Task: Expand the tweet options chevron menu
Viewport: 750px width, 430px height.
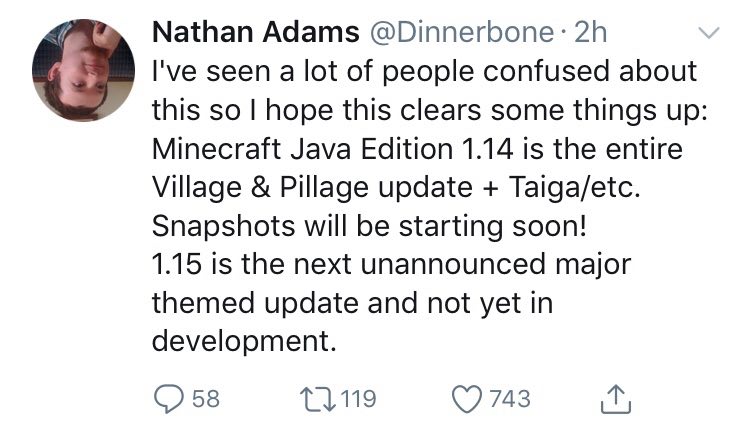Action: 708,34
